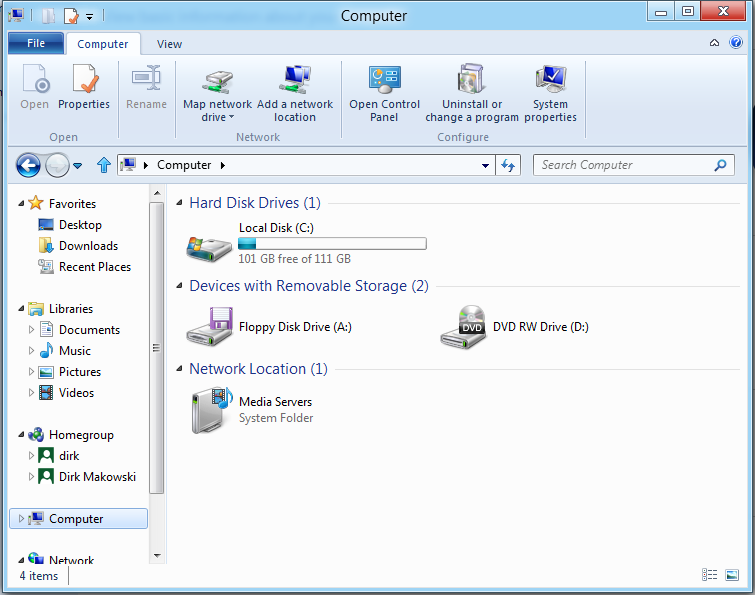Viewport: 755px width, 595px height.
Task: Select Homegroup in the navigation pane
Action: pyautogui.click(x=81, y=435)
